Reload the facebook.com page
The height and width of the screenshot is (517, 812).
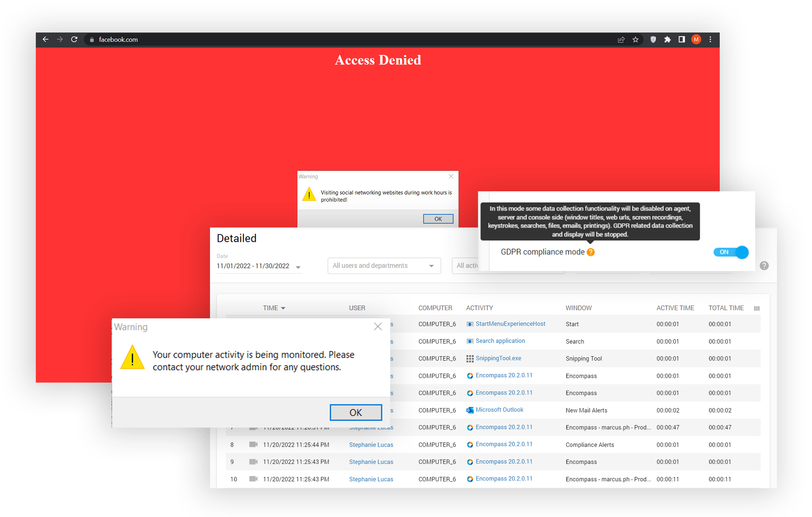tap(74, 40)
